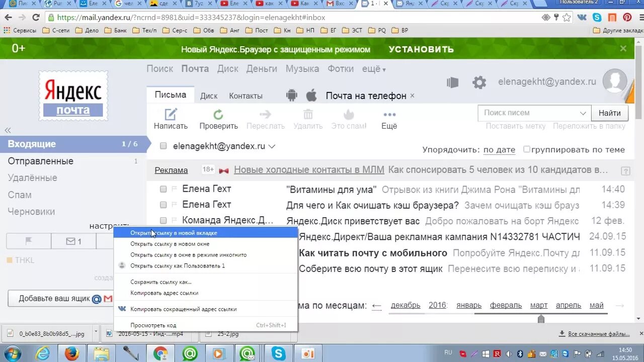This screenshot has height=362, width=644.
Task: Click the Проверить refresh mail icon
Action: tap(218, 115)
